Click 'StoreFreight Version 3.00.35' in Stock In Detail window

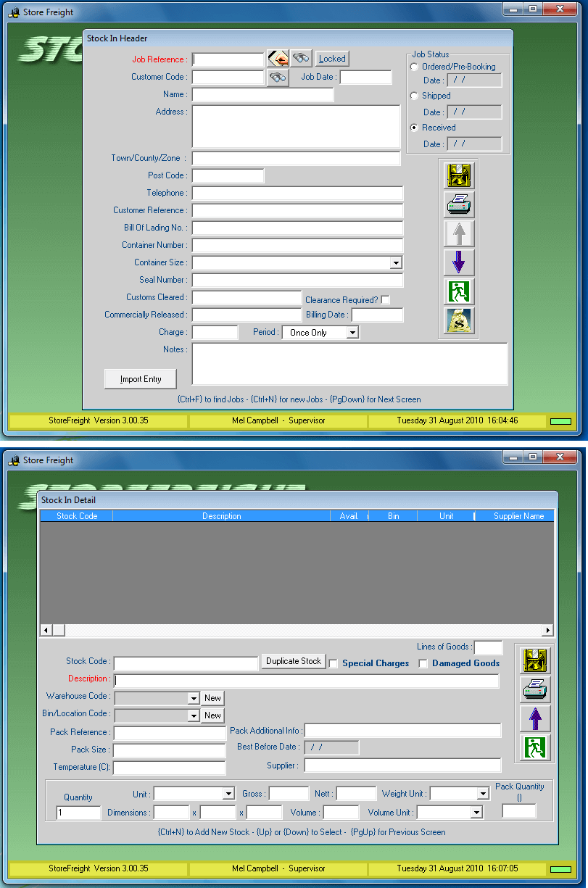pos(99,868)
